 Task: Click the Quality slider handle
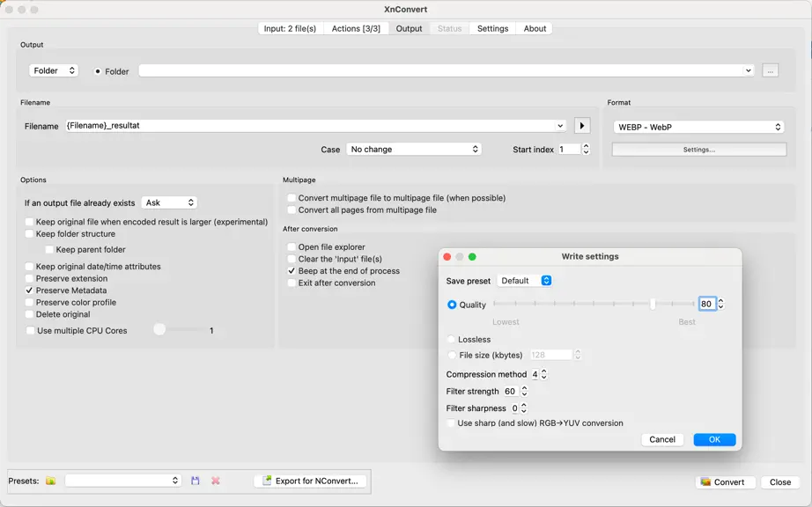(x=653, y=304)
